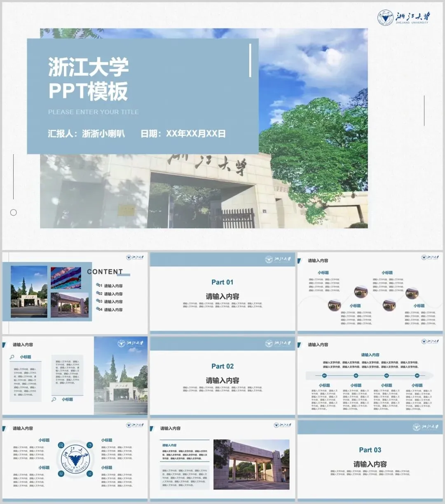Select timeline marker 03 on the timeline slide
This screenshot has width=445, height=504.
click(x=386, y=375)
